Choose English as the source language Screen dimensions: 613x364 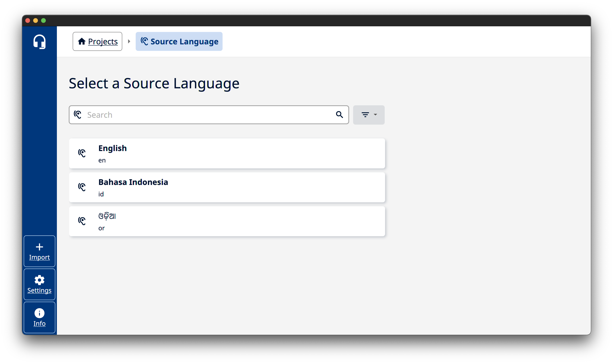[x=227, y=153]
